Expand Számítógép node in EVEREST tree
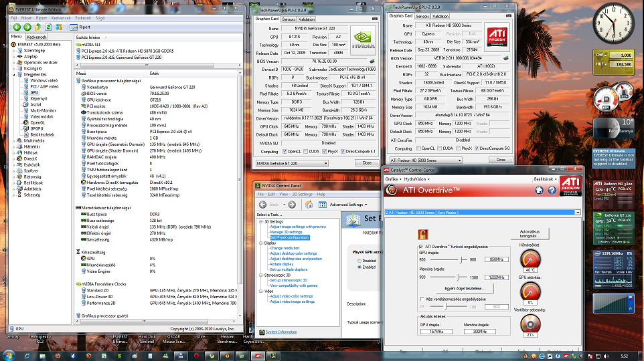The image size is (644, 361). [x=14, y=50]
